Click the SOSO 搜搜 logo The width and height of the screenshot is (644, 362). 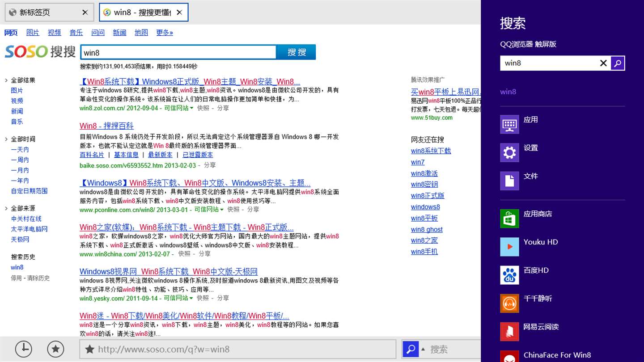(x=40, y=51)
